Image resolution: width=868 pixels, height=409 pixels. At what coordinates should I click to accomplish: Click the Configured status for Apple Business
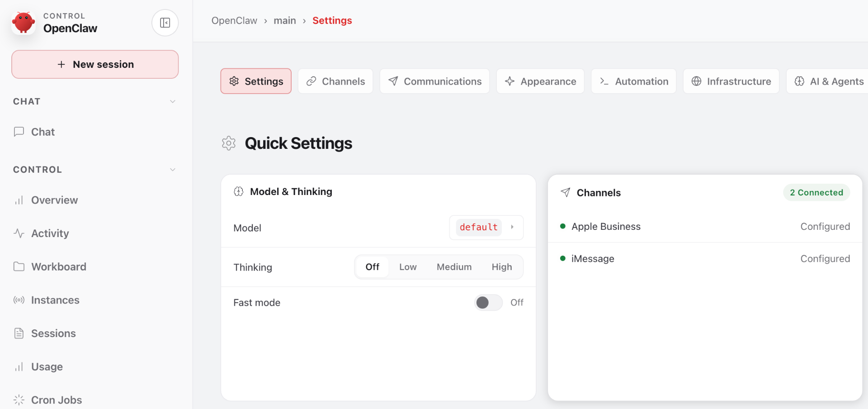tap(825, 226)
